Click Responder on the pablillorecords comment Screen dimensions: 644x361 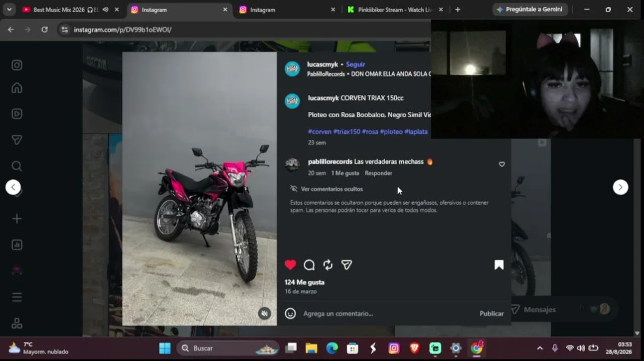[x=378, y=173]
